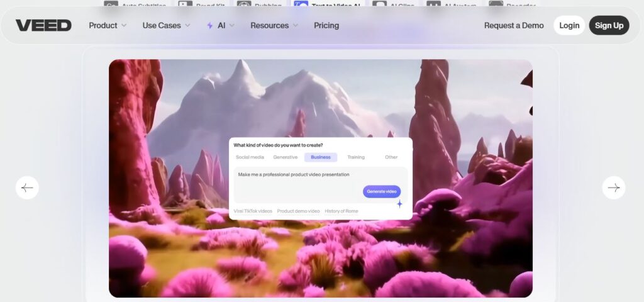Viewport: 644px width, 302px height.
Task: Go to the previous slide arrow
Action: (27, 187)
